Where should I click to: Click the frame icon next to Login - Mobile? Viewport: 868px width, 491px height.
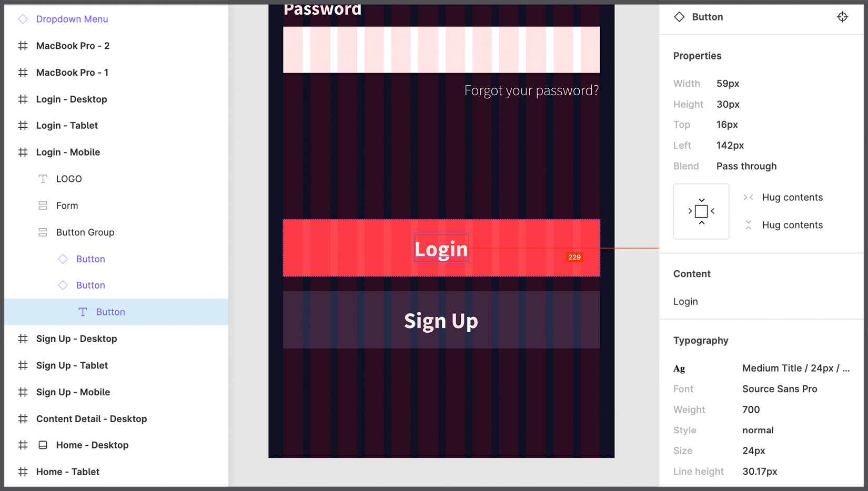[23, 152]
